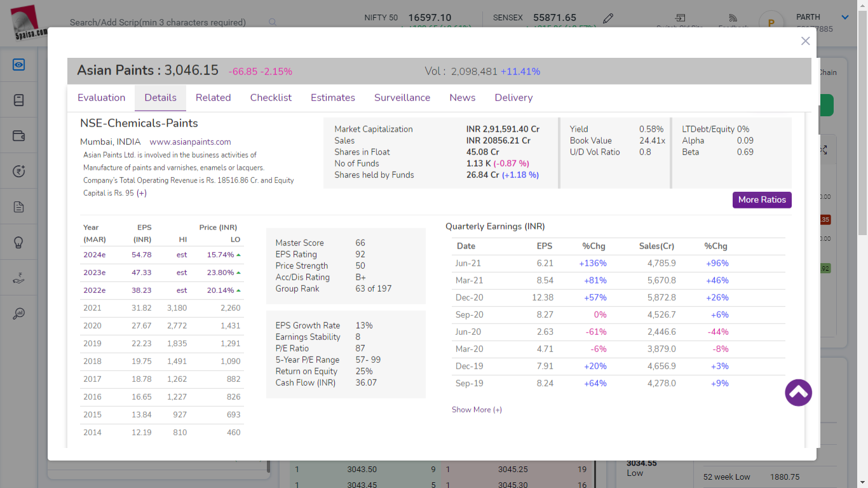Open the www.asianpaints.com link
Image resolution: width=868 pixels, height=488 pixels.
(x=190, y=142)
